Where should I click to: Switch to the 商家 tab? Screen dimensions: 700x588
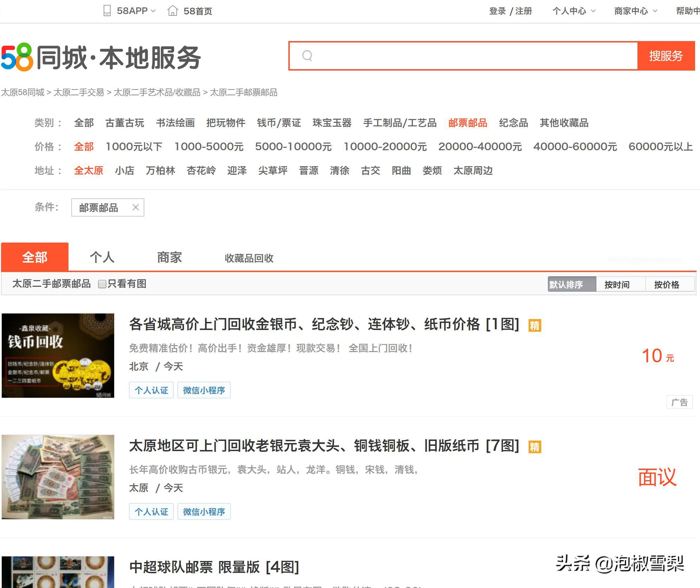(x=169, y=257)
